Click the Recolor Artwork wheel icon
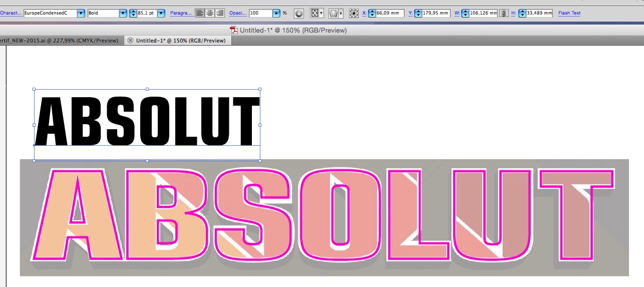644x287 pixels. coord(299,13)
